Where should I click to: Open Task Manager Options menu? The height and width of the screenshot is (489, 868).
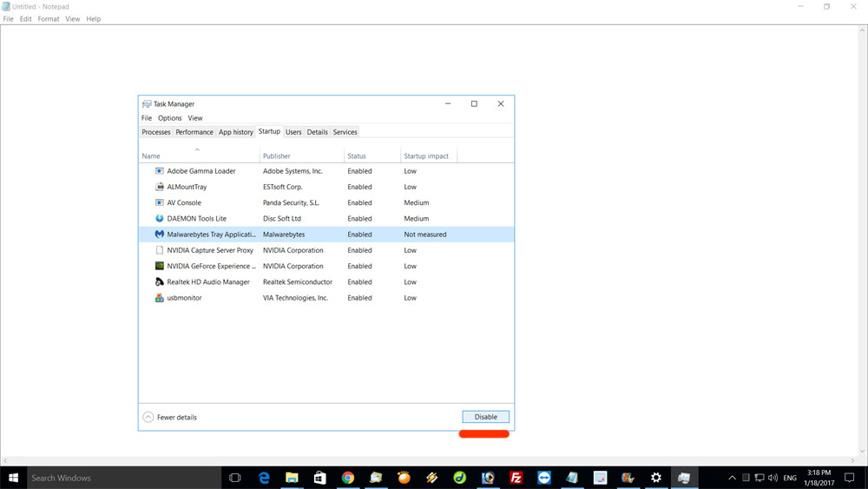point(170,118)
